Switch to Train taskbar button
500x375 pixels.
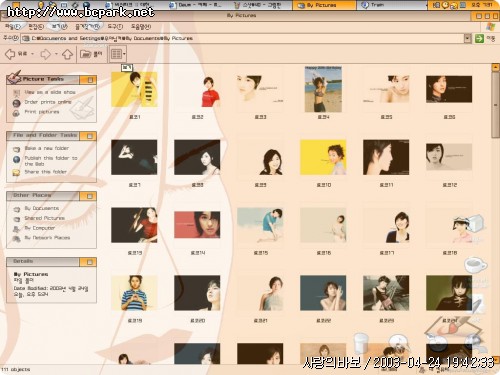pyautogui.click(x=391, y=5)
